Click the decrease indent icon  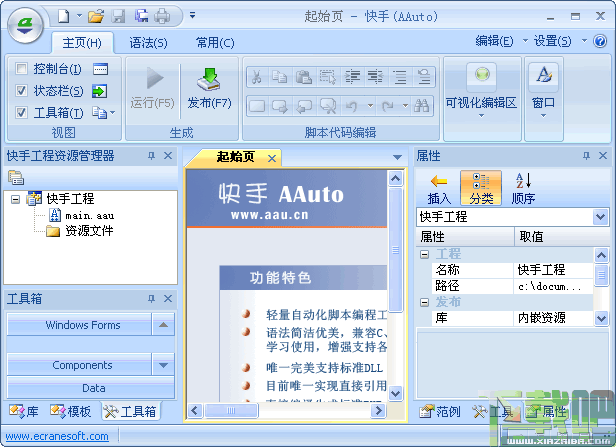376,77
